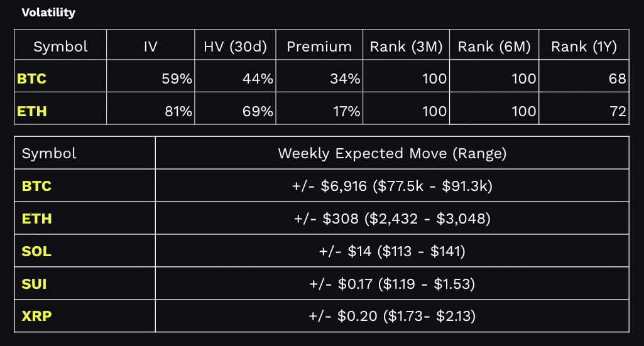Click the Weekly Expected Move (Range) header
This screenshot has height=346, width=644.
(x=391, y=153)
